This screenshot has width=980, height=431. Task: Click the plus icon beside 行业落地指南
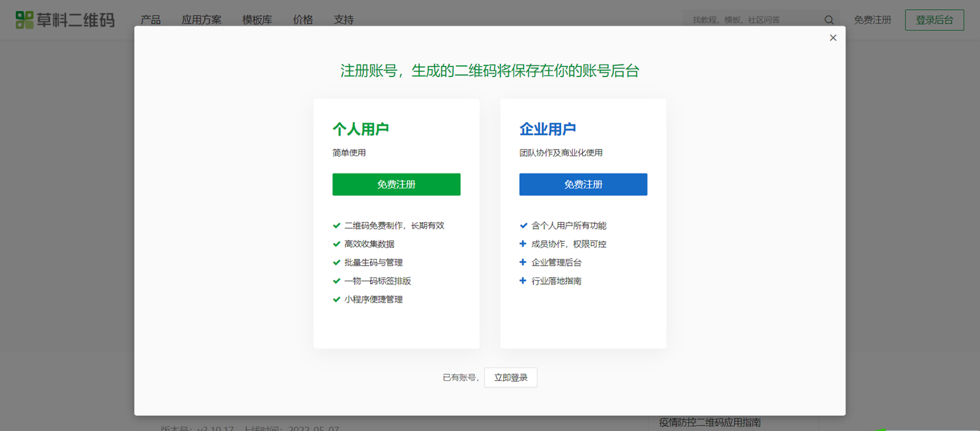coord(523,281)
